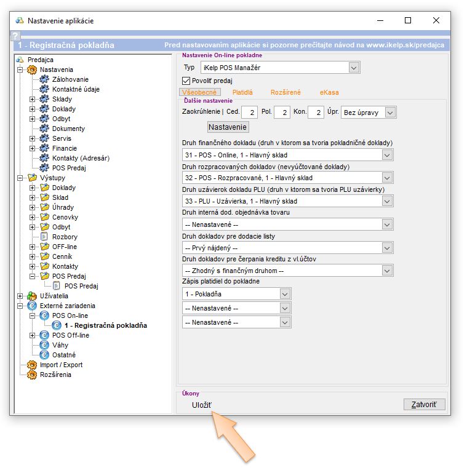Click the Rozšírenia gear icon

pyautogui.click(x=31, y=375)
